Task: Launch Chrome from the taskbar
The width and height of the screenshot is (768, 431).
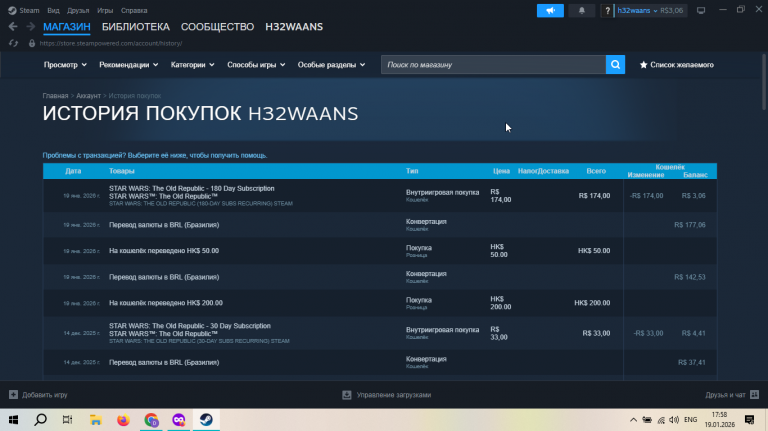Action: tap(151, 420)
